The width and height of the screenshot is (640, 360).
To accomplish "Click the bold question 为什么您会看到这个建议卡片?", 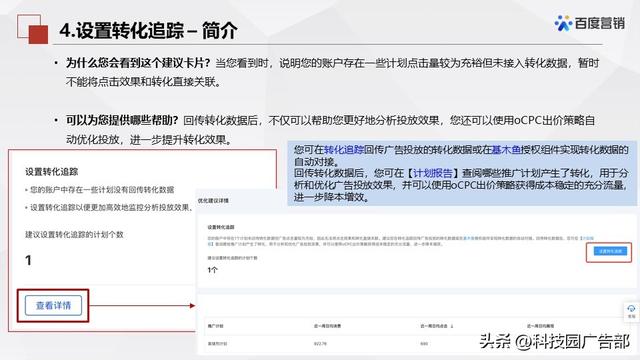I will click(138, 63).
